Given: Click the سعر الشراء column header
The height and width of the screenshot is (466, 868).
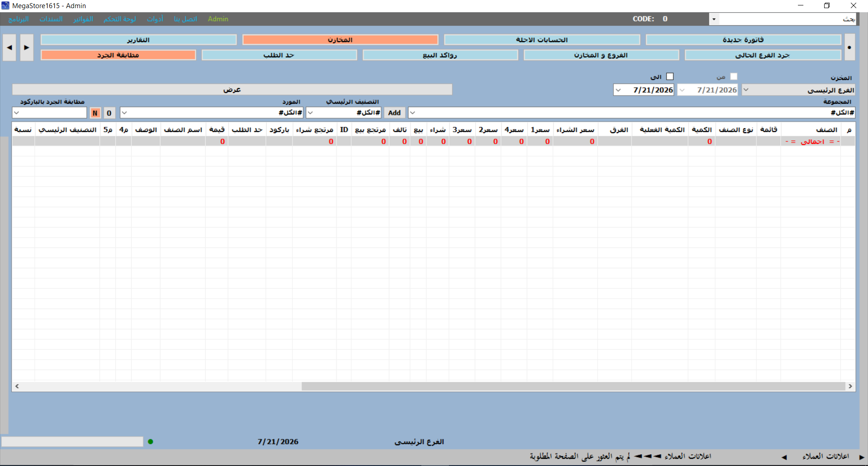Looking at the screenshot, I should pyautogui.click(x=575, y=130).
